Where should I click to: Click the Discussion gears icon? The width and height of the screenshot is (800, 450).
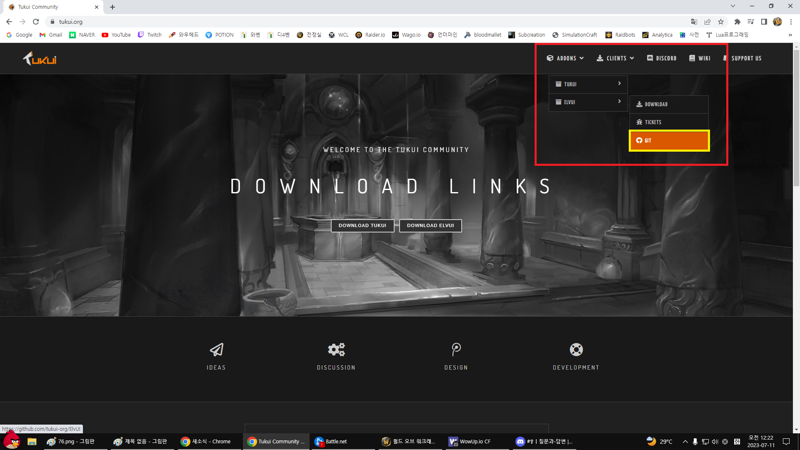point(336,349)
